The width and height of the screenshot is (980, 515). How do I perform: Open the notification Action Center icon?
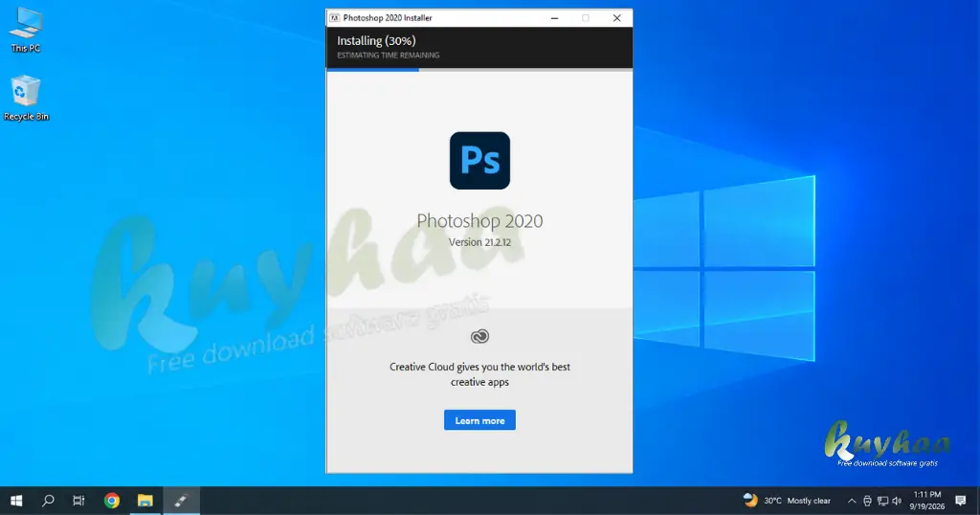[961, 501]
